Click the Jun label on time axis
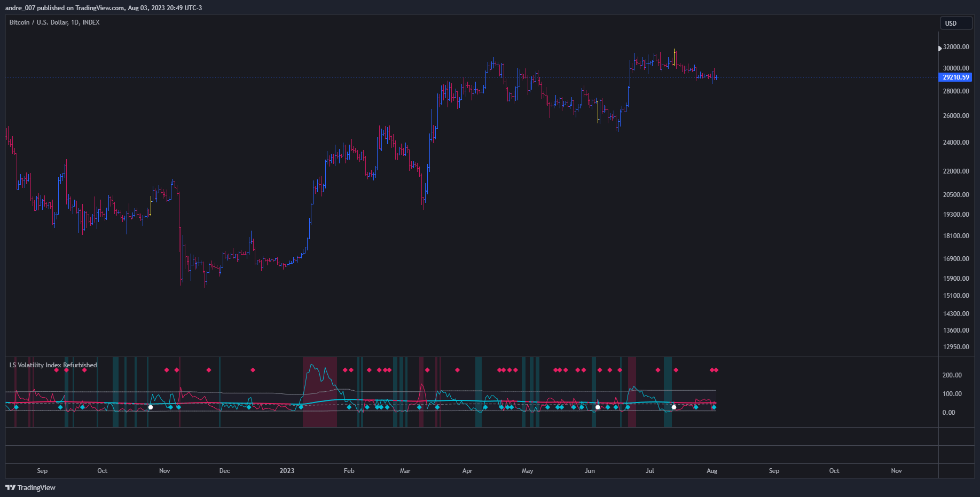 pos(590,471)
